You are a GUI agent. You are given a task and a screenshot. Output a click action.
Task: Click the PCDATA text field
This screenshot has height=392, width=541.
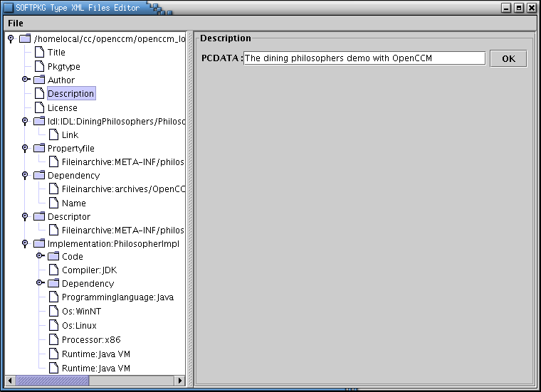(x=364, y=58)
